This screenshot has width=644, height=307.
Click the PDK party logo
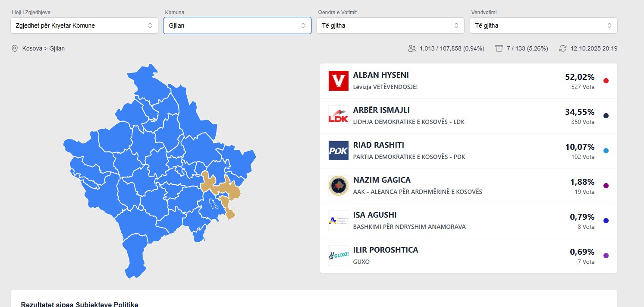tap(338, 151)
